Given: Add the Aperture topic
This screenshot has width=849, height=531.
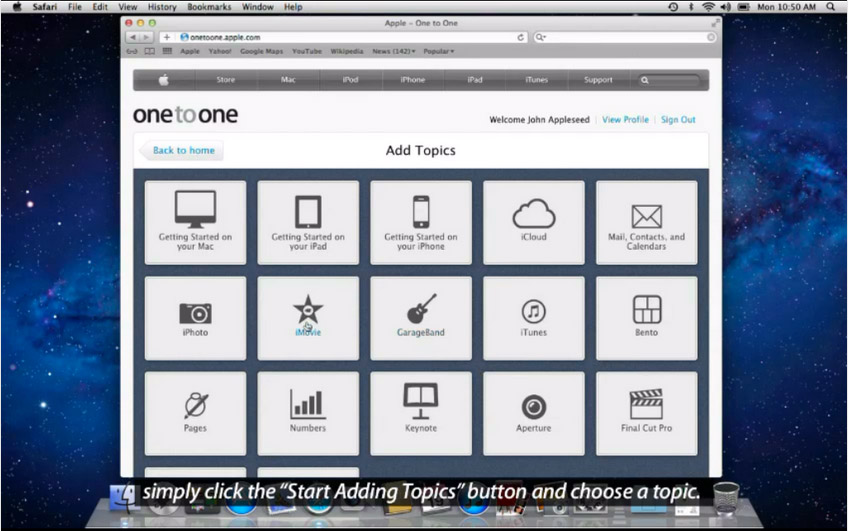Looking at the screenshot, I should point(533,414).
